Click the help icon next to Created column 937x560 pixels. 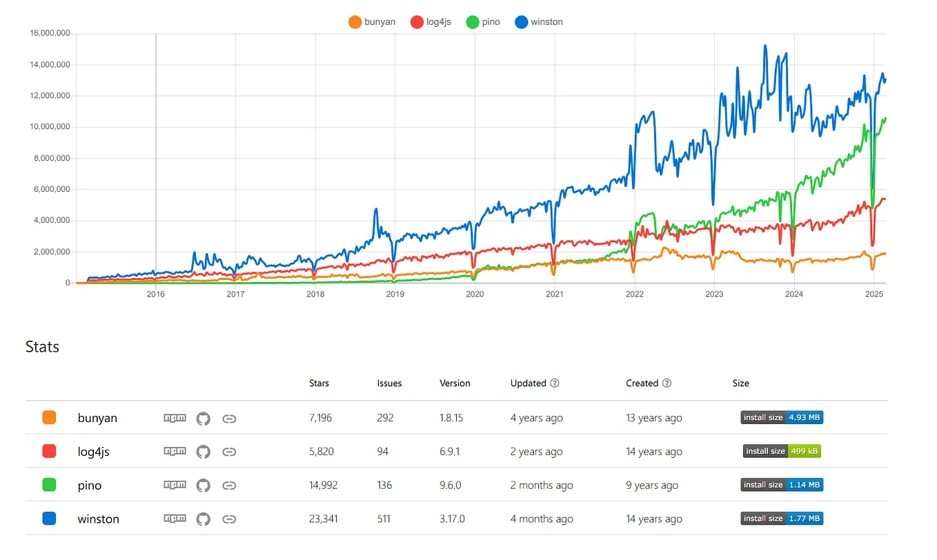point(667,383)
